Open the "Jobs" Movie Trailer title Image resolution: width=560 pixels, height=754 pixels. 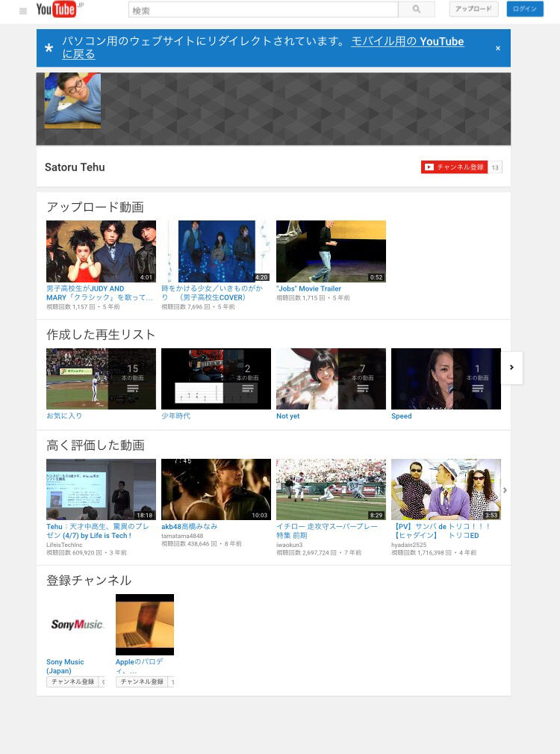[x=309, y=288]
